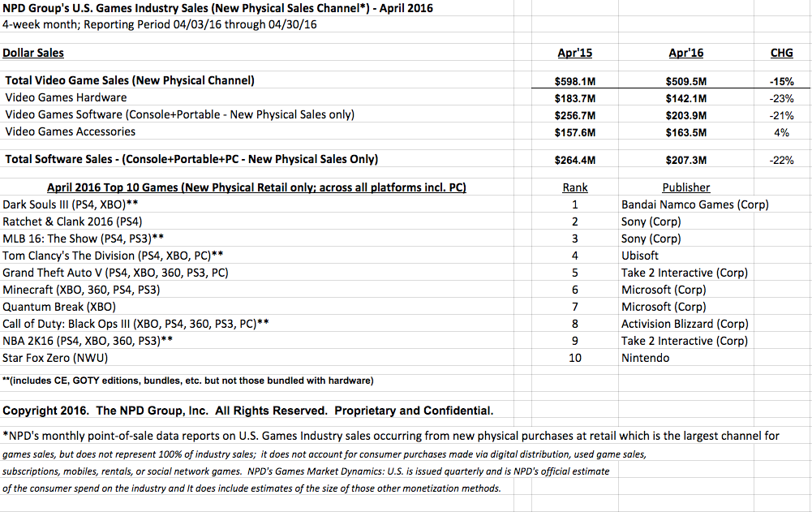This screenshot has width=812, height=512.
Task: Select Sony publisher cell for Ratchet & Clank
Action: [651, 222]
